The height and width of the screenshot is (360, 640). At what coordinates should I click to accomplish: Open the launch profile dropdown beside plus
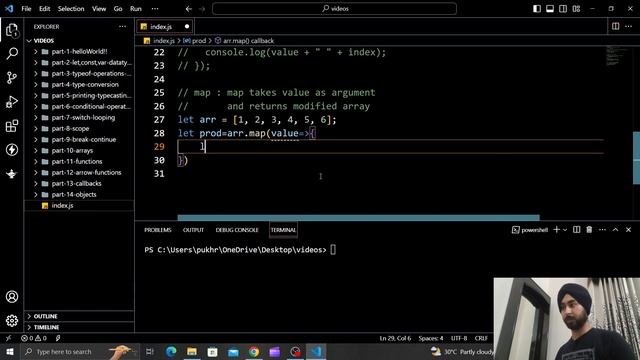[x=565, y=230]
